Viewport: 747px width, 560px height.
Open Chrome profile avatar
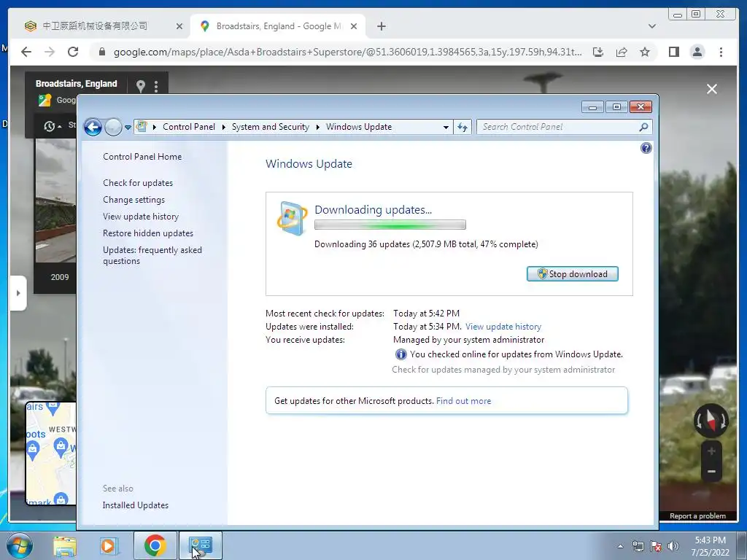(697, 52)
